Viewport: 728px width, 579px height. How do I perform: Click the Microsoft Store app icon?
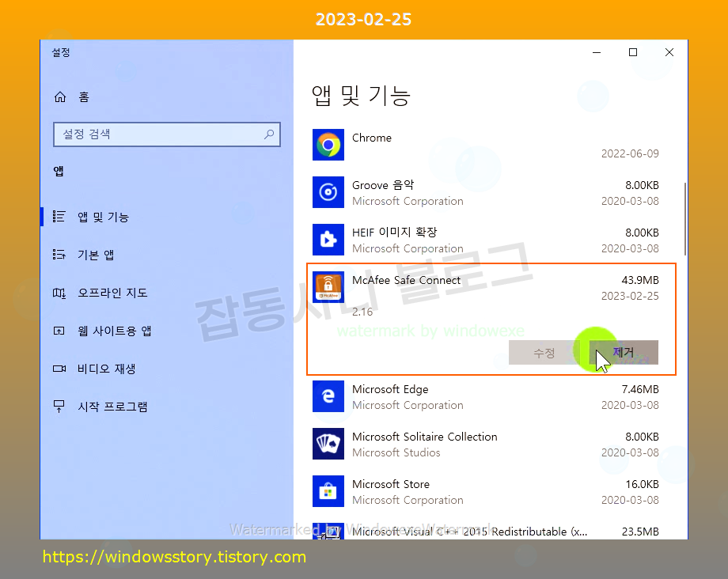click(x=328, y=491)
